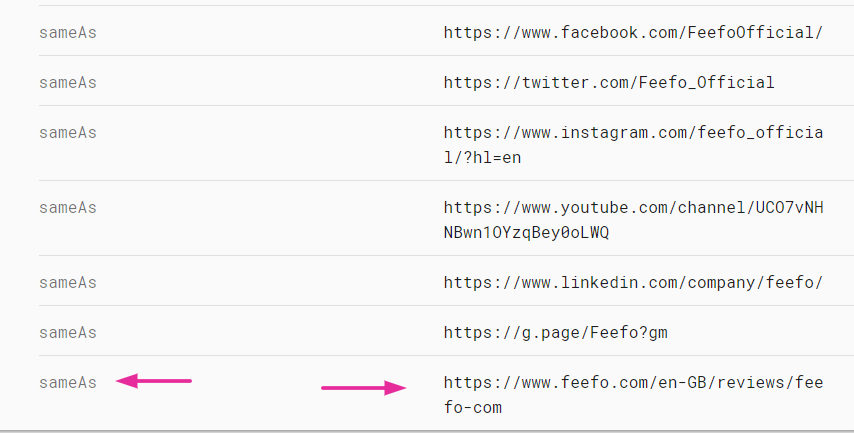Click the pink right-pointing arrow
This screenshot has width=854, height=433.
pyautogui.click(x=364, y=388)
